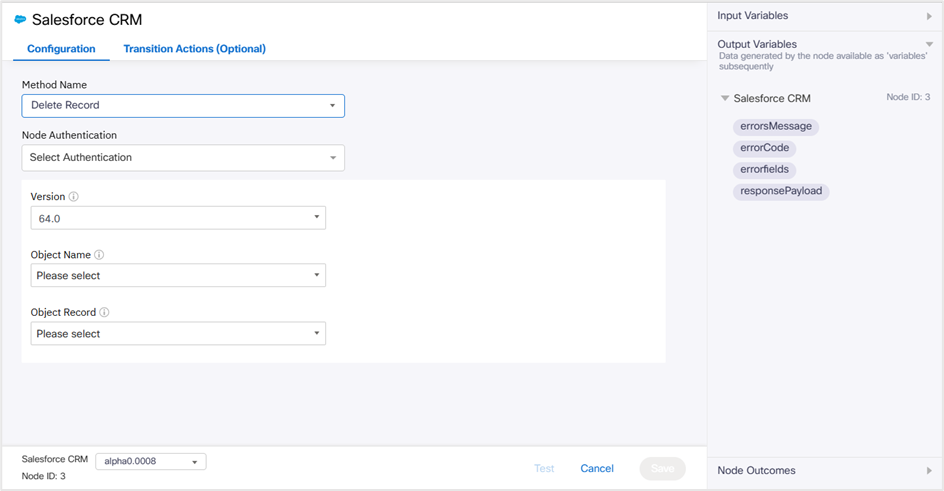944x491 pixels.
Task: Expand the Input Variables section
Action: (929, 16)
